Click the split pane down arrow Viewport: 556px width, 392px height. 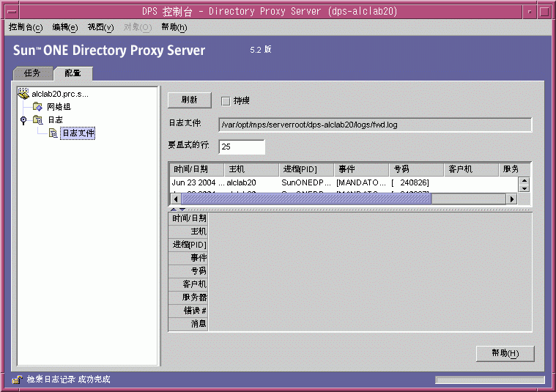182,210
